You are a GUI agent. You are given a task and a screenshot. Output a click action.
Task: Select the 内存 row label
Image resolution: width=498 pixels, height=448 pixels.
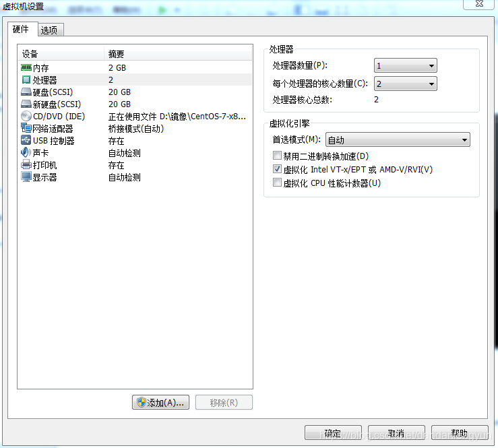pyautogui.click(x=41, y=68)
